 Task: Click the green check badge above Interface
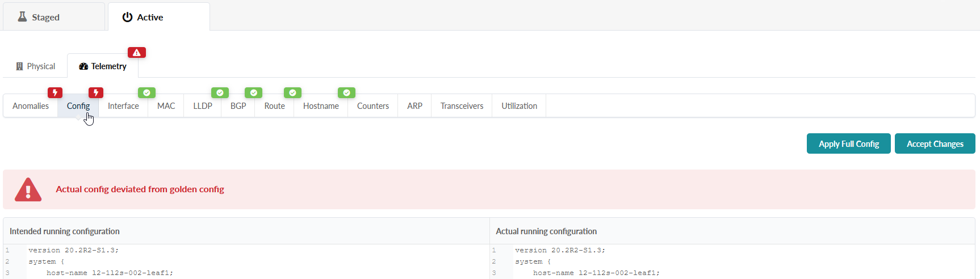[x=146, y=92]
